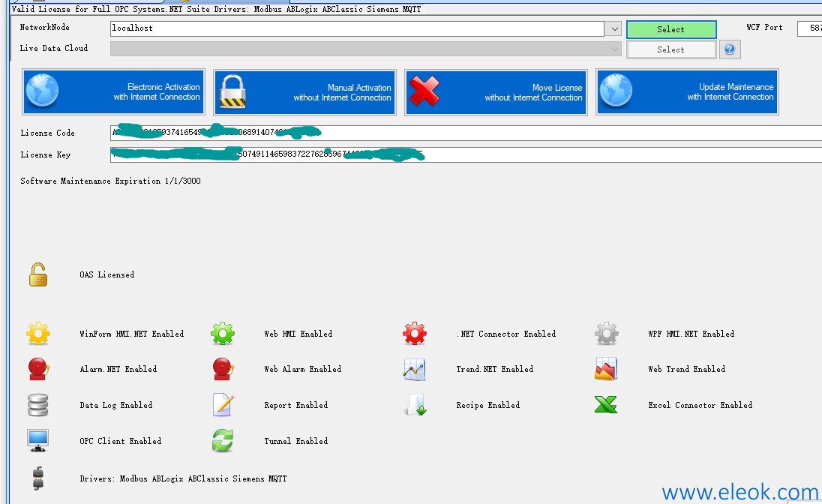Viewport: 822px width, 504px height.
Task: Click the 'Recipe Enabled' label
Action: click(x=488, y=405)
